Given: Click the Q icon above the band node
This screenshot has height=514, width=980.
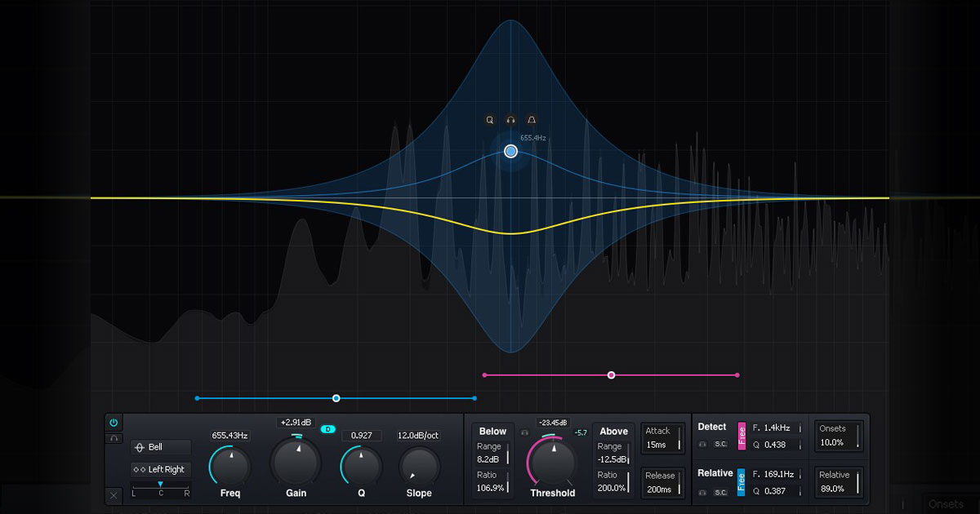Looking at the screenshot, I should coord(490,120).
